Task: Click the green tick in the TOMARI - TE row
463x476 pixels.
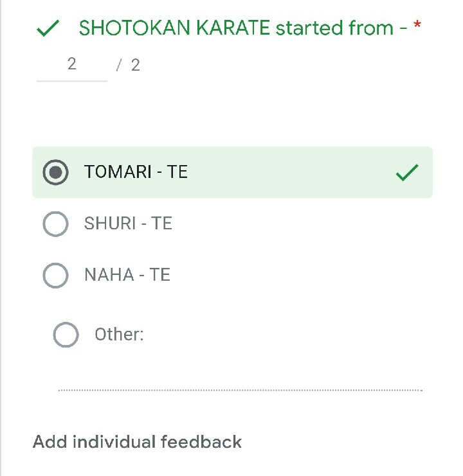Action: [x=407, y=172]
